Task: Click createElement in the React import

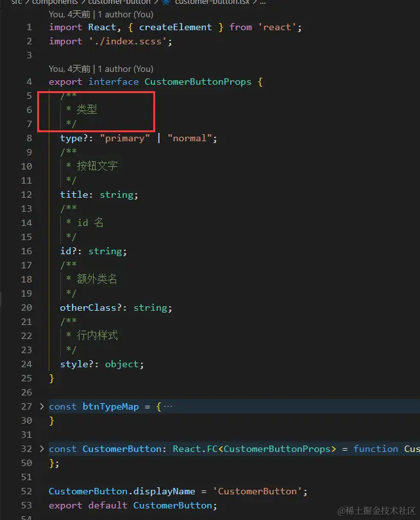Action: click(x=175, y=27)
